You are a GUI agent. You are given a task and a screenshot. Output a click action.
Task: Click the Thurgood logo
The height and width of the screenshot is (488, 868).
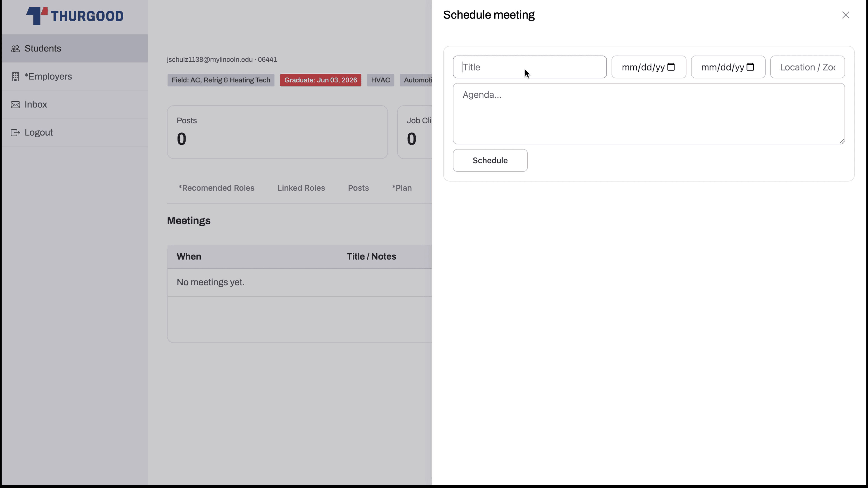[x=74, y=16]
